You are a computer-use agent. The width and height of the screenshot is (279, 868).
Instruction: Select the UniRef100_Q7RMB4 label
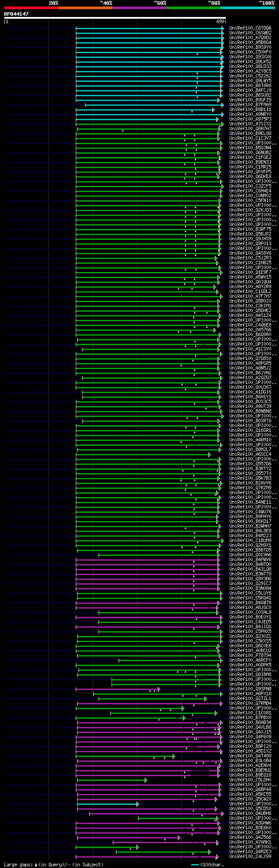(x=250, y=703)
